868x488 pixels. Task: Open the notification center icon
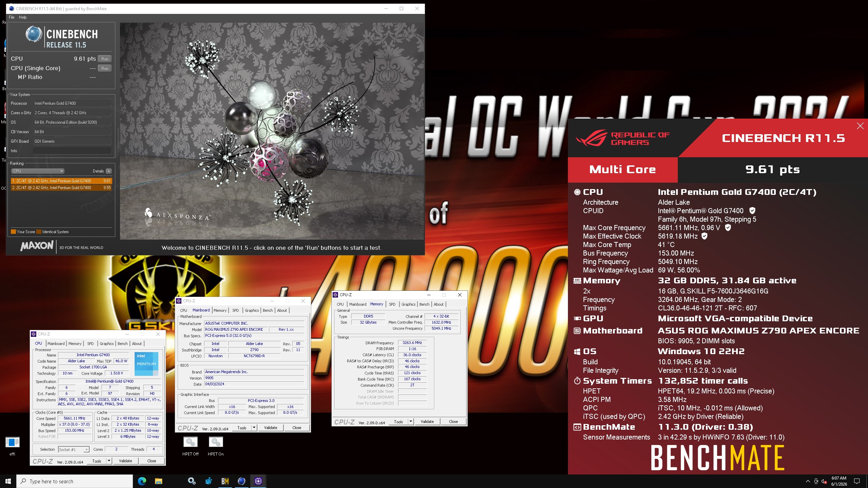[x=857, y=481]
